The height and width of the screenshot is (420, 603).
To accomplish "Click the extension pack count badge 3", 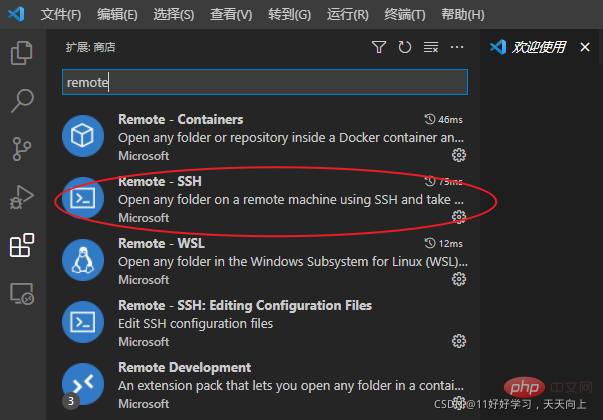I will pyautogui.click(x=71, y=401).
